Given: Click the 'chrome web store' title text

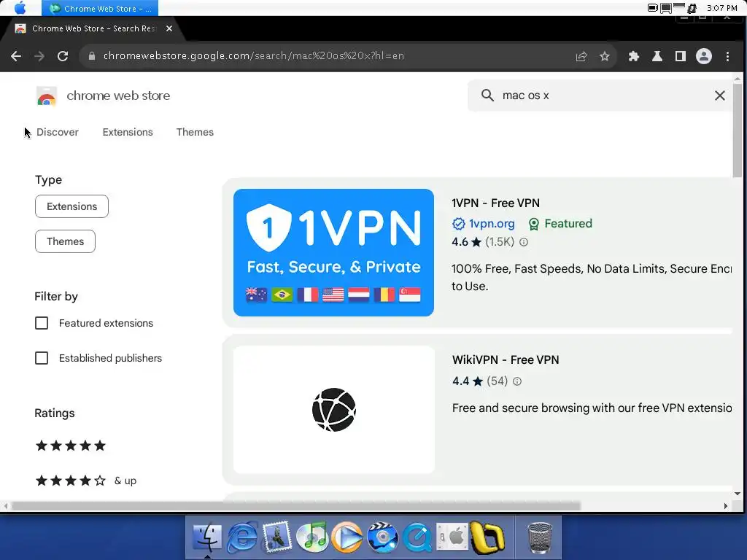Looking at the screenshot, I should [x=118, y=96].
